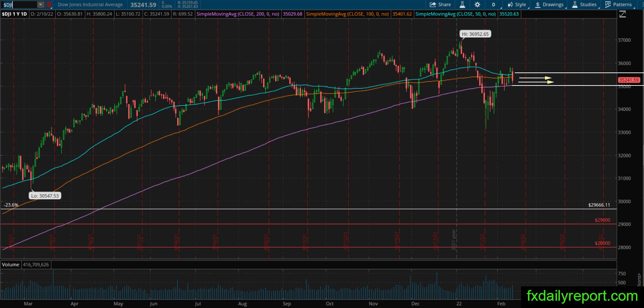
Task: Open the symbol selector dropdown arrow
Action: click(x=41, y=5)
